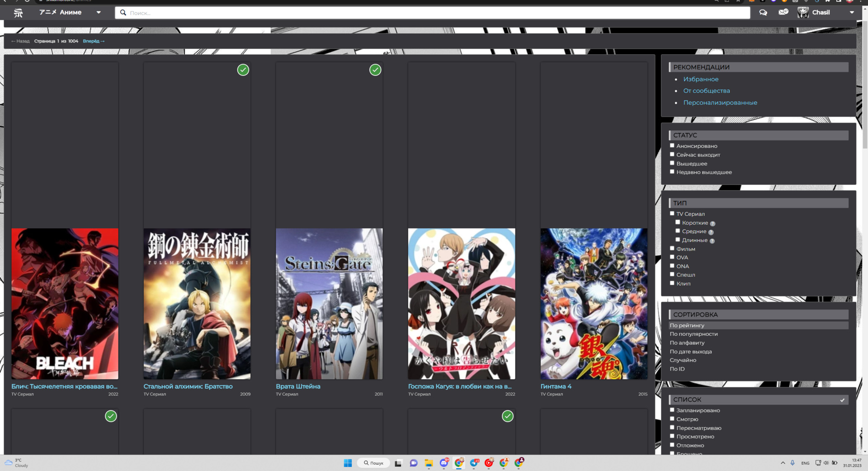
Task: Select По дате выхода sorting option
Action: click(690, 352)
